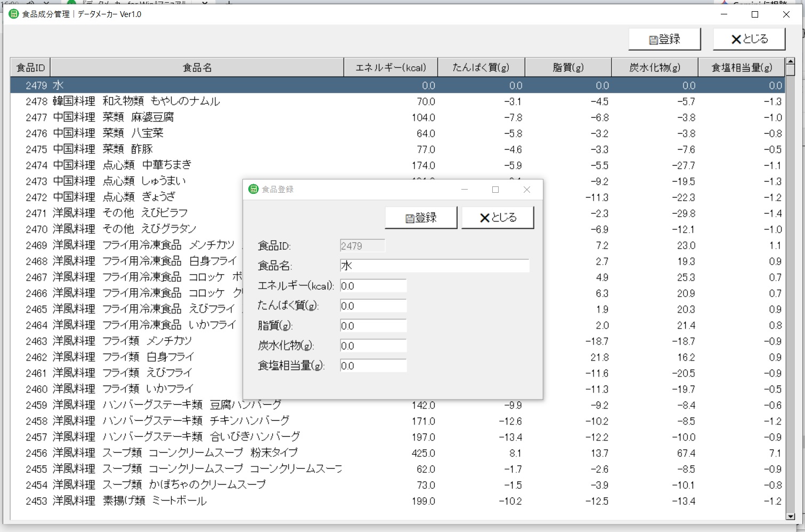Close the 食品登録 dialog with X

pyautogui.click(x=527, y=190)
